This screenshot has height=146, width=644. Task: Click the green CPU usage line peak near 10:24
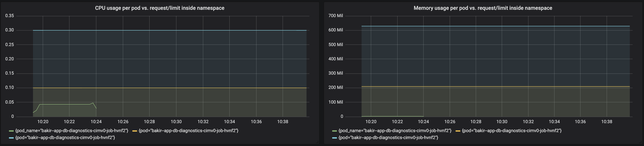click(93, 103)
